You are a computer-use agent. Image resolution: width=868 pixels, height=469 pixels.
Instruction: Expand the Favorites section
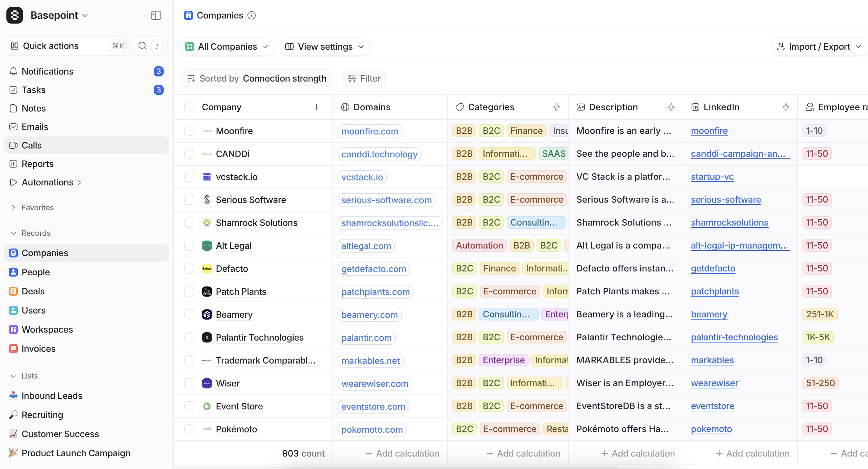pyautogui.click(x=14, y=208)
